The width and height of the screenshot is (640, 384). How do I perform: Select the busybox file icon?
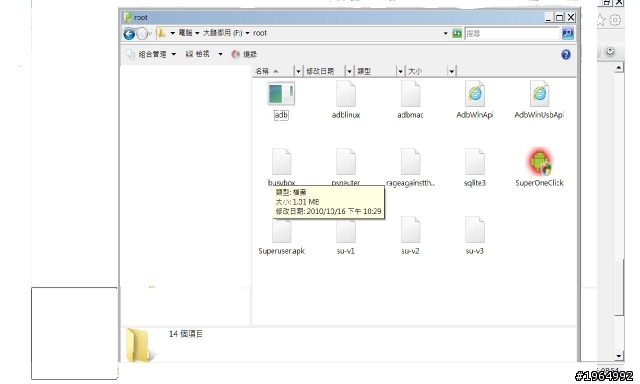click(281, 162)
